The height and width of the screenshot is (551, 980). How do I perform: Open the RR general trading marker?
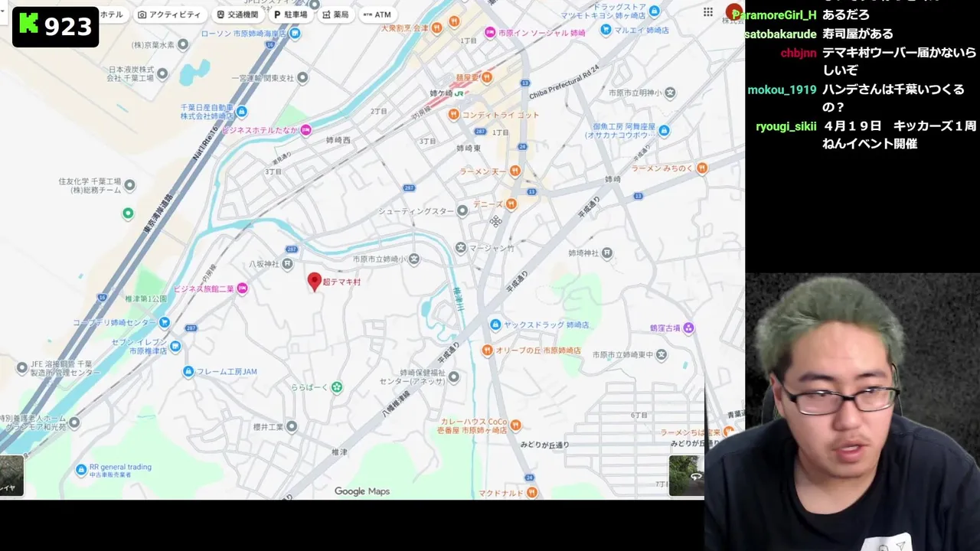(x=81, y=469)
